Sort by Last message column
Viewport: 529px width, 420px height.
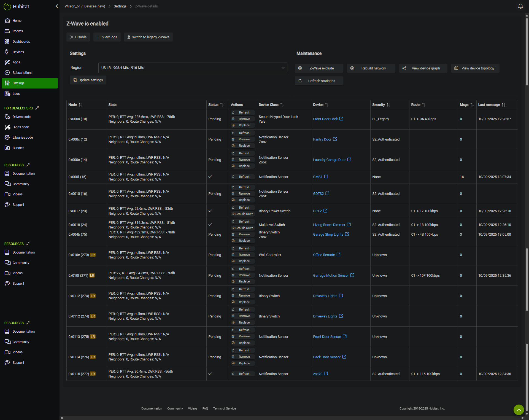coord(503,105)
